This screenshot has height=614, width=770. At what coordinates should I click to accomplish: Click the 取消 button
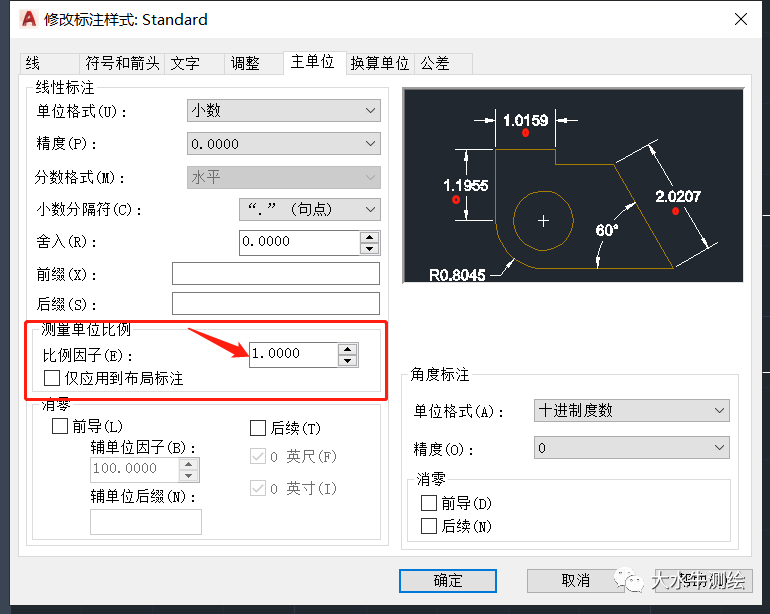pos(575,581)
